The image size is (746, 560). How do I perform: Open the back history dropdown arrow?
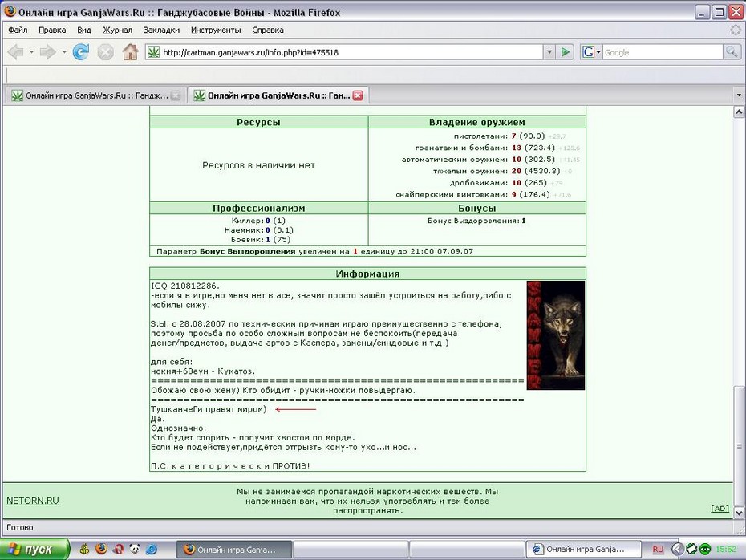pyautogui.click(x=31, y=52)
